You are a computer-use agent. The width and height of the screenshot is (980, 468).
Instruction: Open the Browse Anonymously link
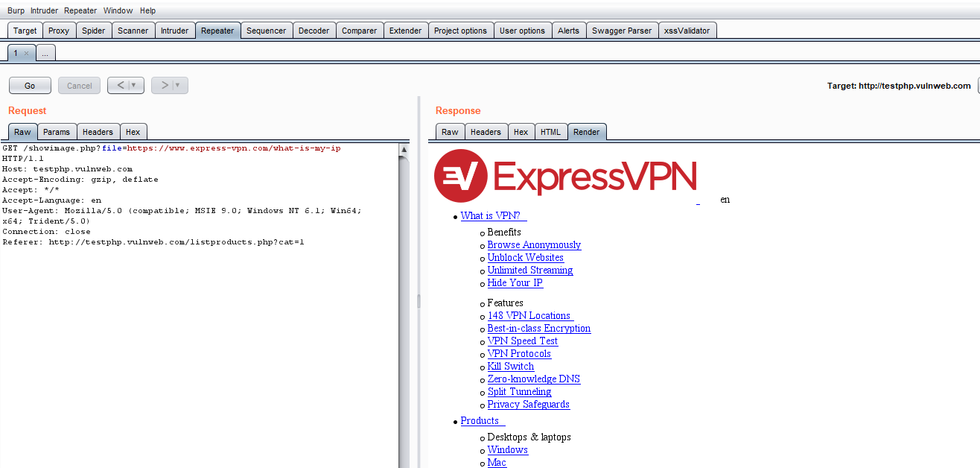click(x=534, y=244)
